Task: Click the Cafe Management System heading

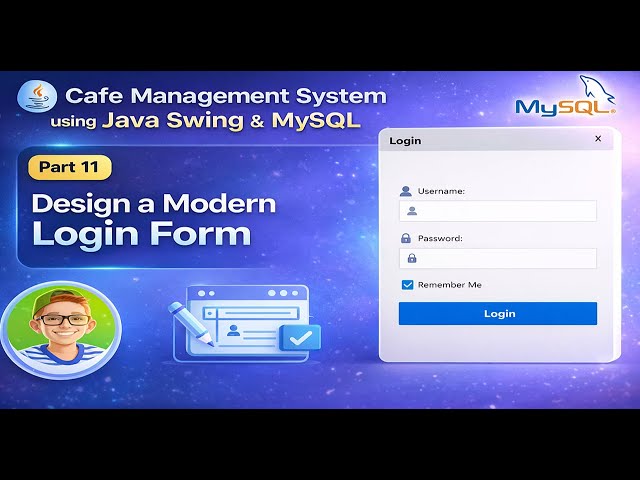Action: (225, 96)
